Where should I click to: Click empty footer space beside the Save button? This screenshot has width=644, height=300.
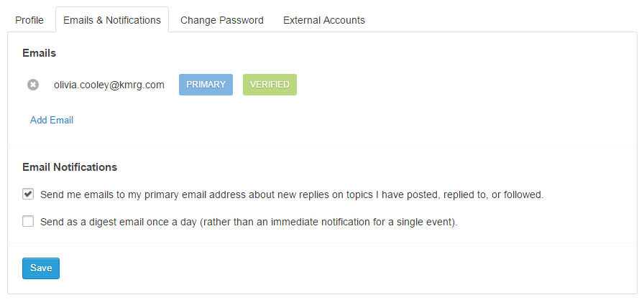coord(287,268)
